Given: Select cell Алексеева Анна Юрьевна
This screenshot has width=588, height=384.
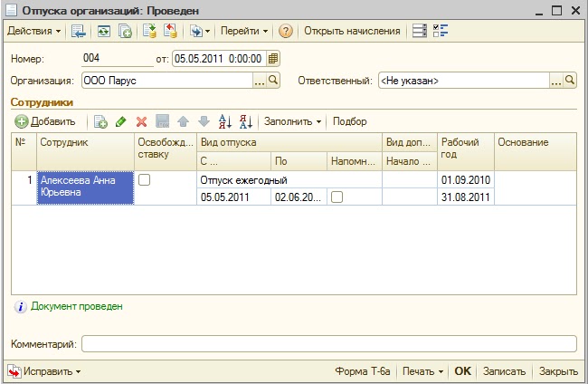Looking at the screenshot, I should [86, 187].
